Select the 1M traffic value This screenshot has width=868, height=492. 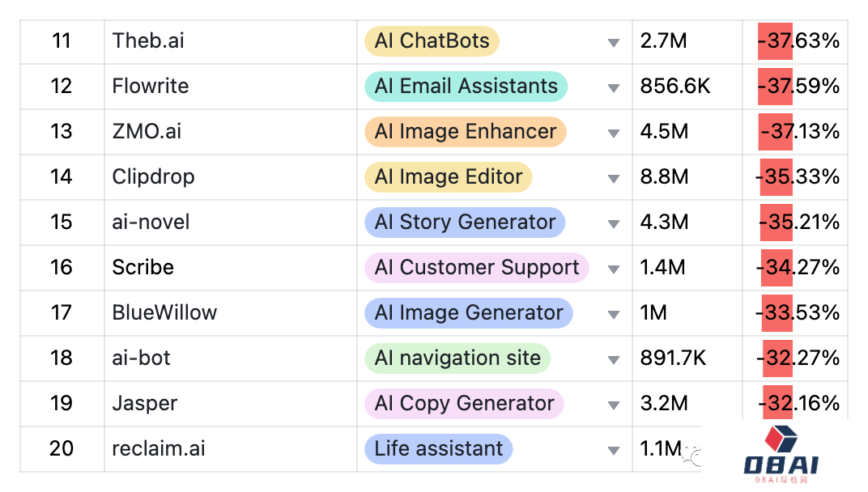[x=653, y=313]
